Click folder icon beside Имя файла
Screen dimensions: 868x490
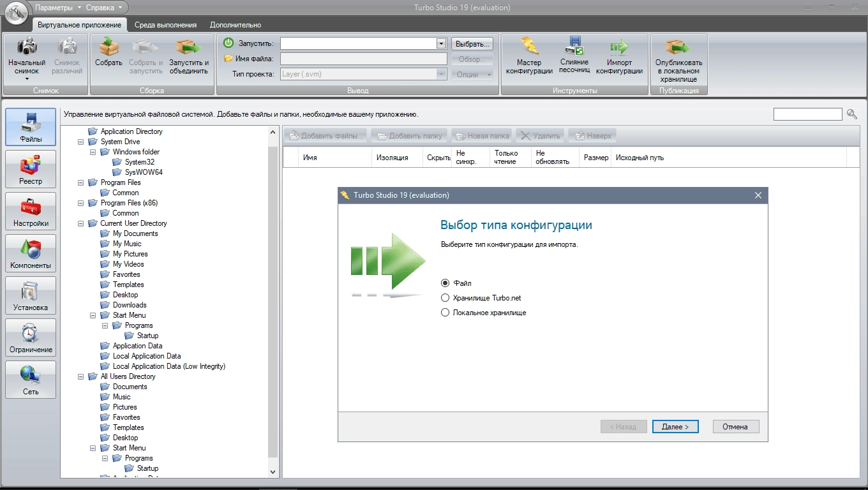point(228,59)
